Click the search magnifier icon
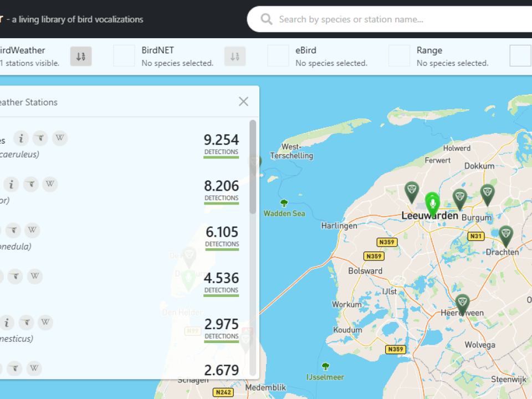532x399 pixels. pyautogui.click(x=267, y=19)
